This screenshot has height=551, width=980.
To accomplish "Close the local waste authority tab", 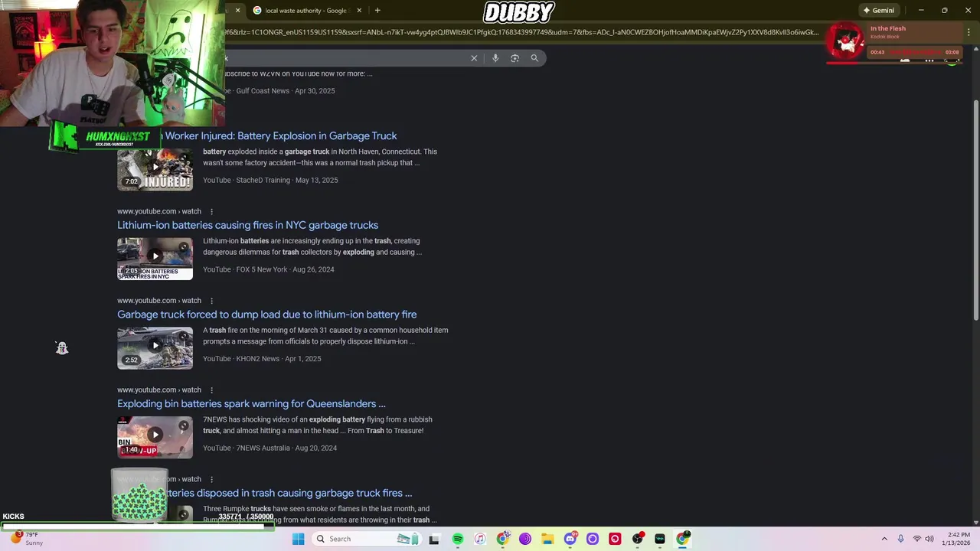I will pyautogui.click(x=359, y=10).
